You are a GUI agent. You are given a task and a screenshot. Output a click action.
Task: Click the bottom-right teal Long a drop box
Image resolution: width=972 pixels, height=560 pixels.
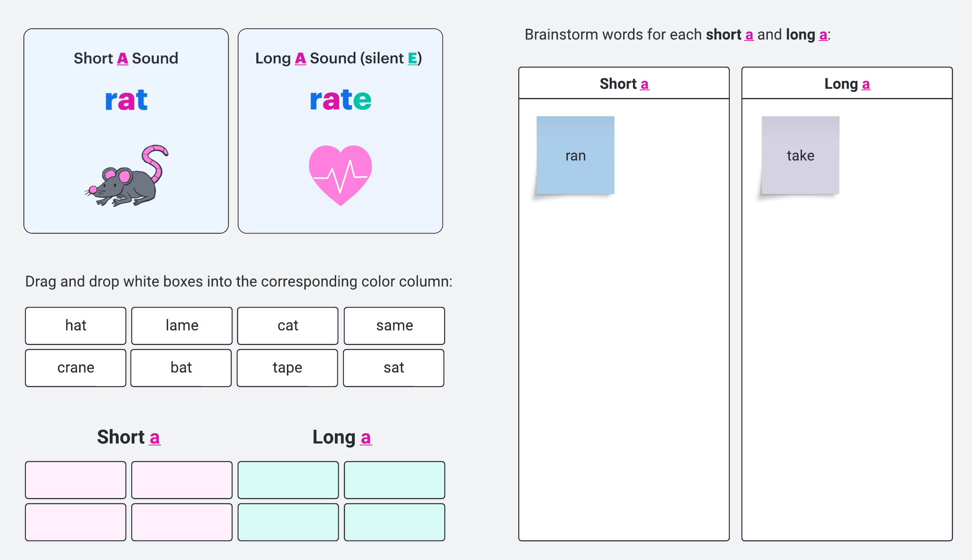(x=394, y=522)
